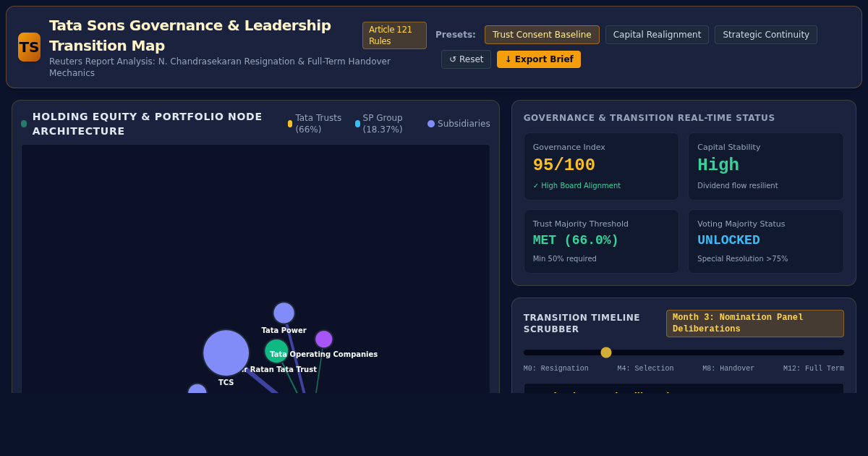Viewport: 868px width, 456px height.
Task: Select the Governance & Transition Real-Time Status heading
Action: (x=649, y=118)
